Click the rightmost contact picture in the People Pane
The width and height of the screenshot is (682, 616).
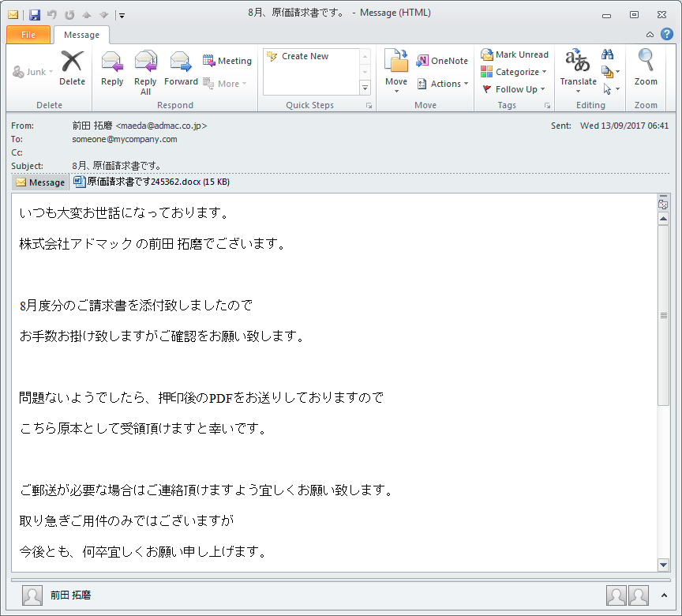(639, 595)
